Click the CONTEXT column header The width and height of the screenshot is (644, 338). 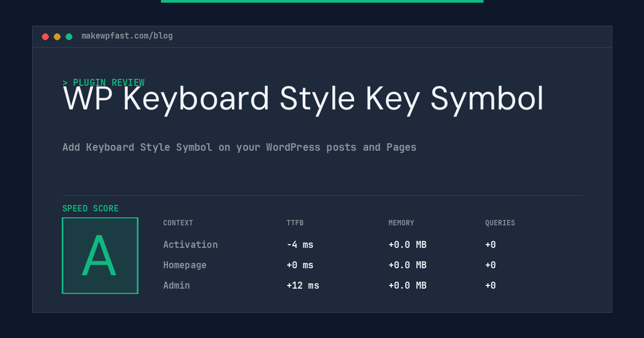(x=178, y=223)
